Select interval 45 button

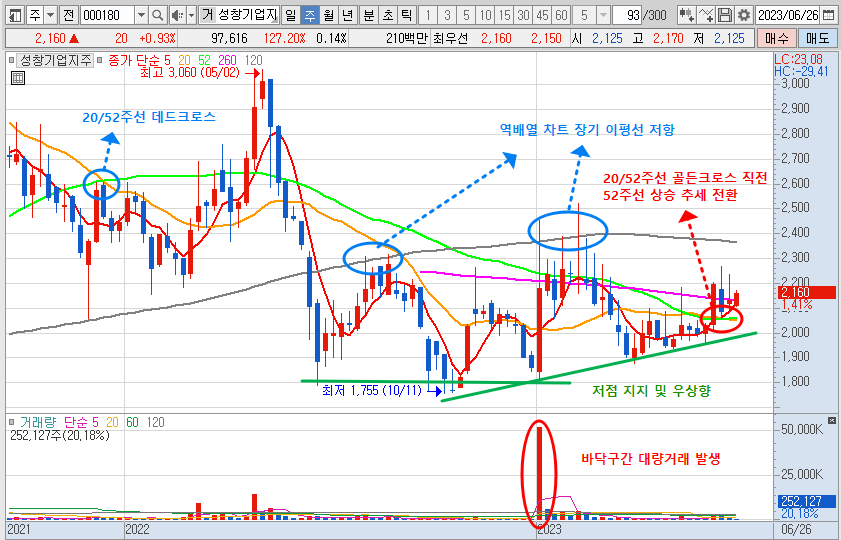[543, 15]
